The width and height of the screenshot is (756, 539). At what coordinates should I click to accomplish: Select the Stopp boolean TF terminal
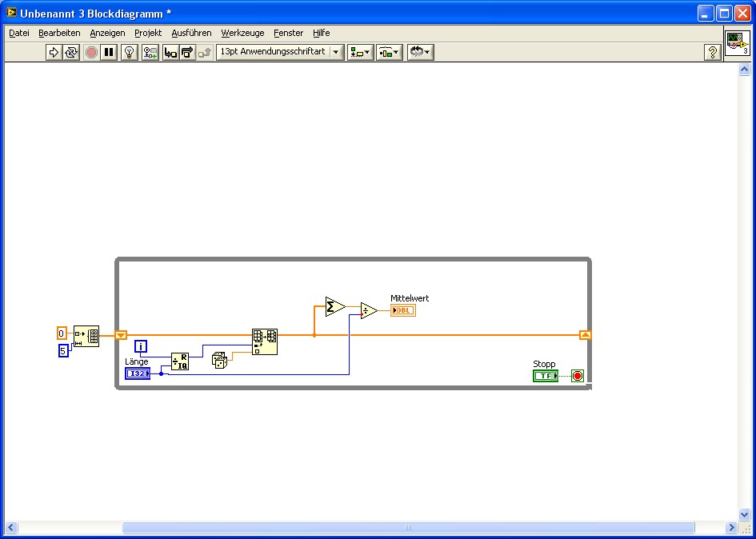pyautogui.click(x=546, y=376)
